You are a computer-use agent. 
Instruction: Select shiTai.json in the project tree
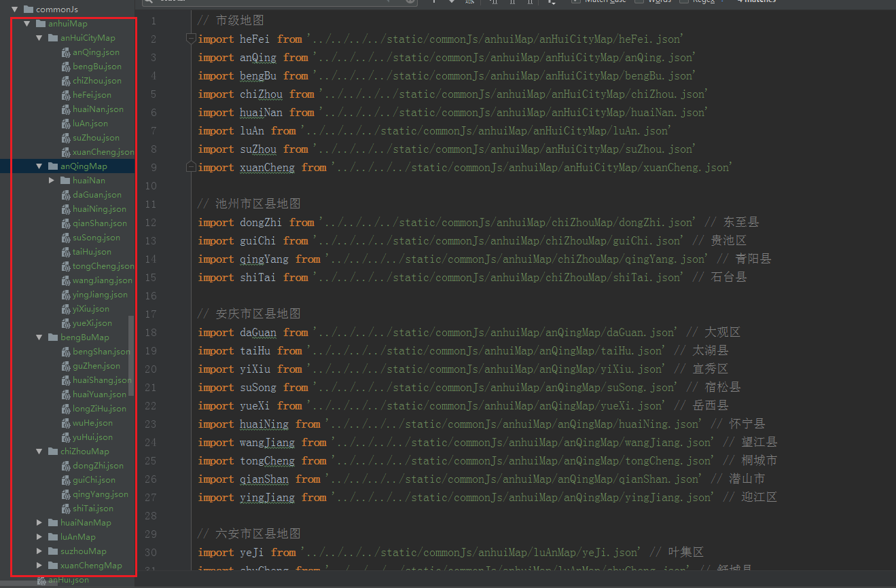(x=93, y=509)
